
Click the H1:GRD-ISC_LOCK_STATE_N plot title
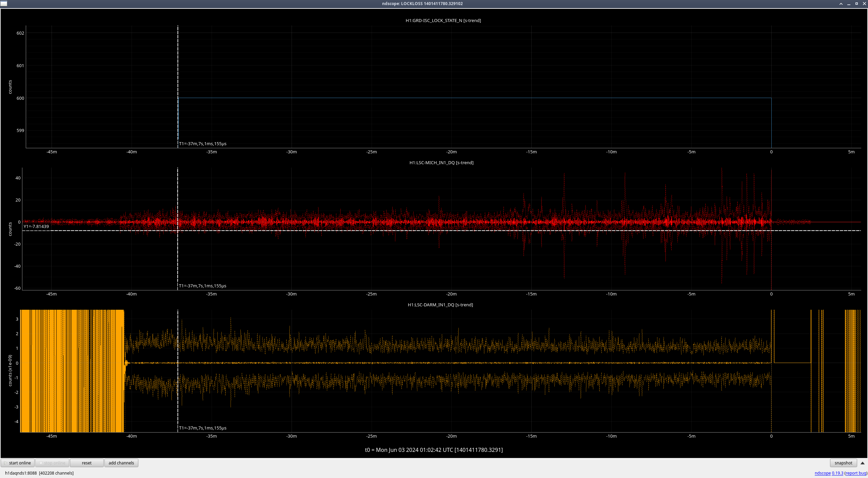443,20
